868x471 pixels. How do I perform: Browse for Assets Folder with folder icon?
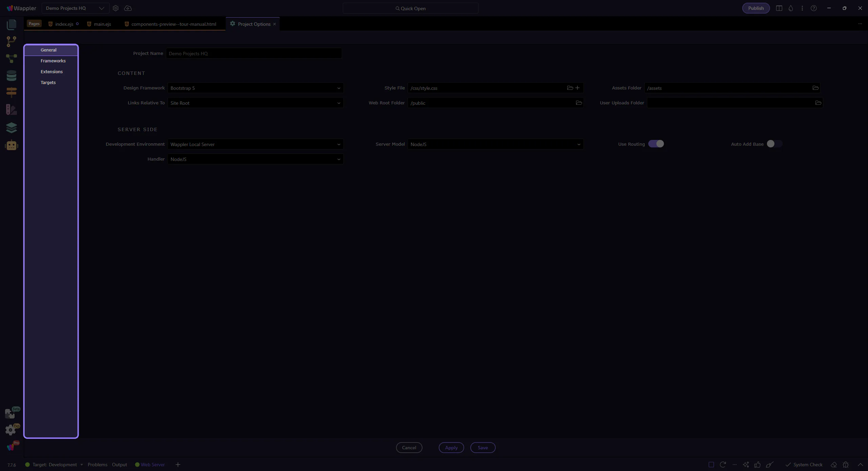pyautogui.click(x=815, y=88)
